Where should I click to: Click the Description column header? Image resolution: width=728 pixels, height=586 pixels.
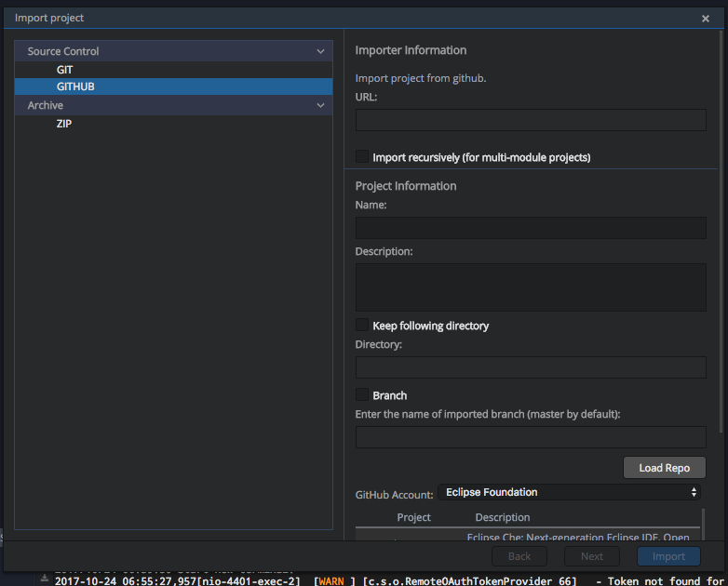tap(503, 517)
